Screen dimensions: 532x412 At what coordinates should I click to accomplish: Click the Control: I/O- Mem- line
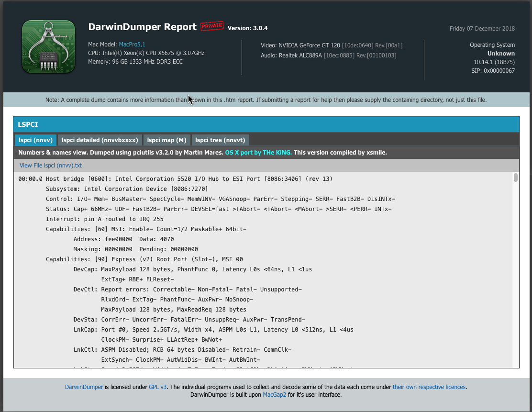click(x=221, y=199)
